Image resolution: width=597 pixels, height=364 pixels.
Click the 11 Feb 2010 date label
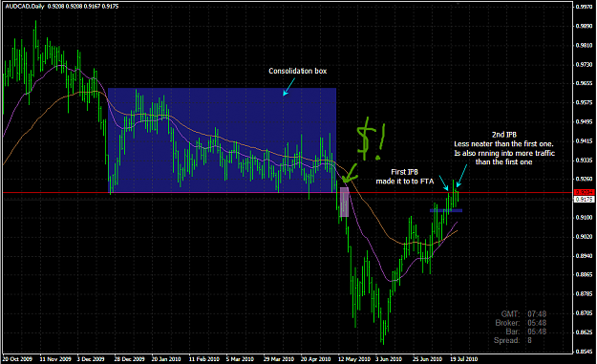click(x=204, y=358)
